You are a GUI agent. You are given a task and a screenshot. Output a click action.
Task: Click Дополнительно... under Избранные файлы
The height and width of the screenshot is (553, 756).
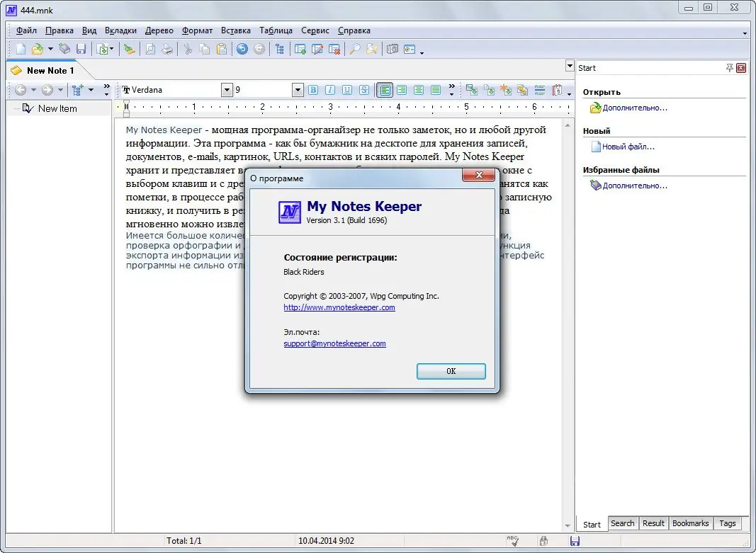[x=635, y=186]
